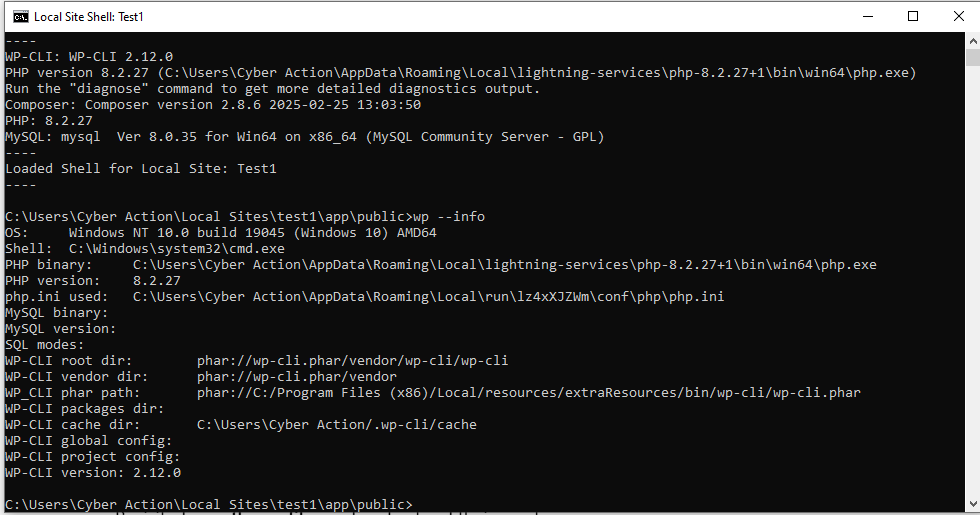Click the 'WP-CLI cache dir' line

point(241,424)
